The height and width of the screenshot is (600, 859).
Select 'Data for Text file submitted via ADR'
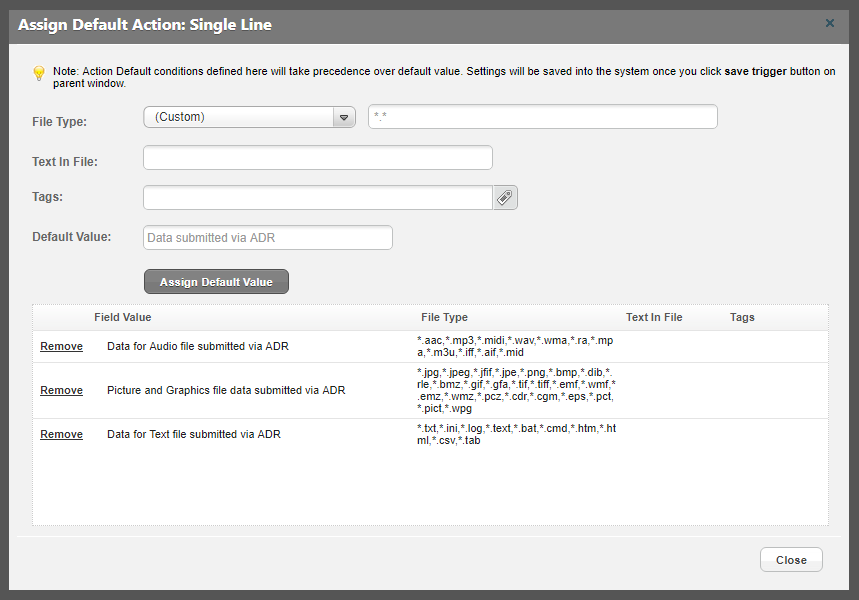point(194,434)
